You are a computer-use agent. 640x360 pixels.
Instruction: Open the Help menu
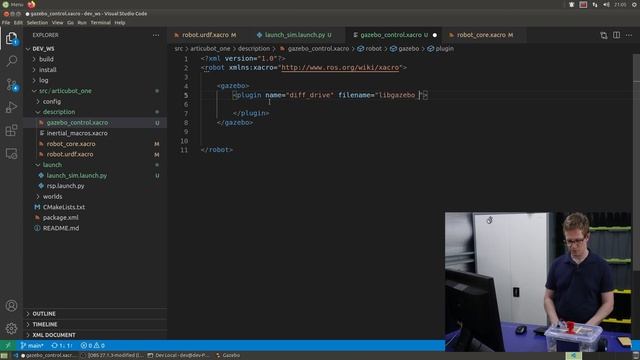(120, 23)
